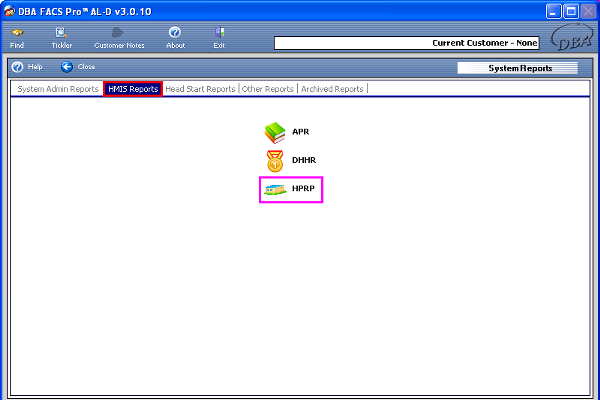View the Archived Reports tab
Screen dimensions: 600x400
[x=333, y=89]
